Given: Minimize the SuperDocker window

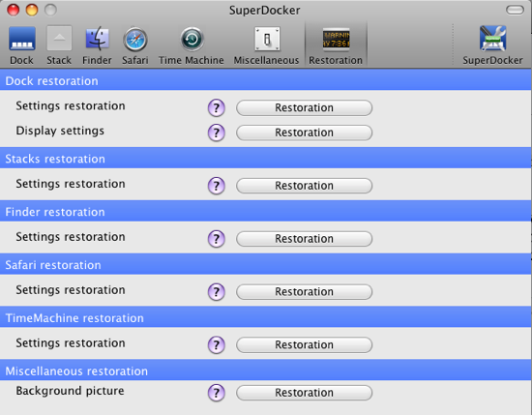Looking at the screenshot, I should click(x=32, y=10).
